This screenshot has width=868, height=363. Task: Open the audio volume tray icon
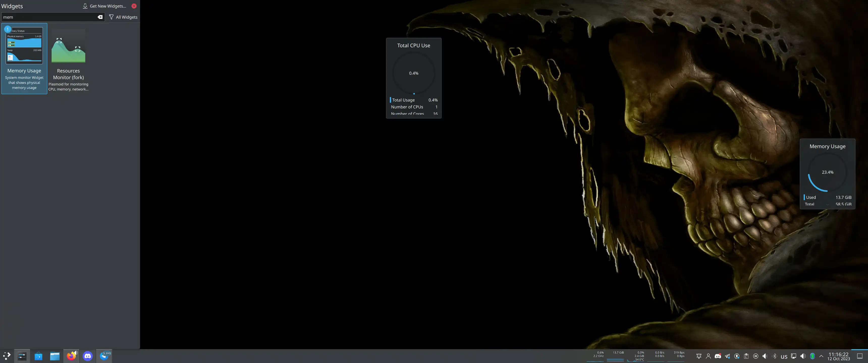coord(765,356)
